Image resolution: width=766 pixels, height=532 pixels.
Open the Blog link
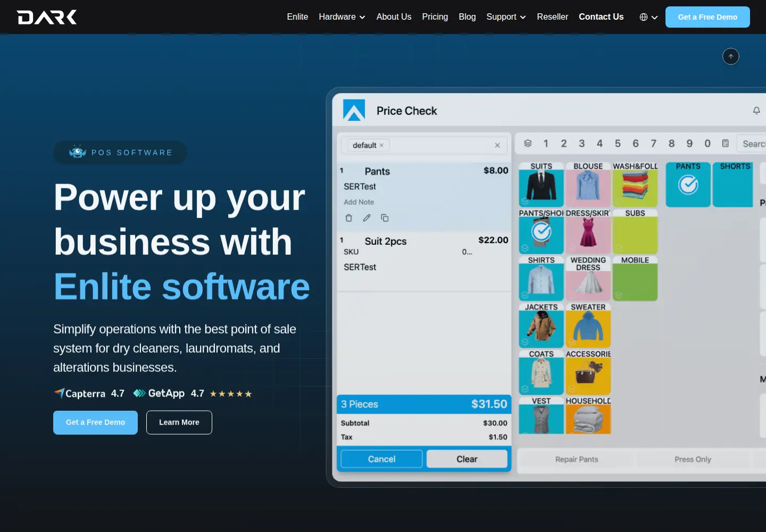(467, 17)
